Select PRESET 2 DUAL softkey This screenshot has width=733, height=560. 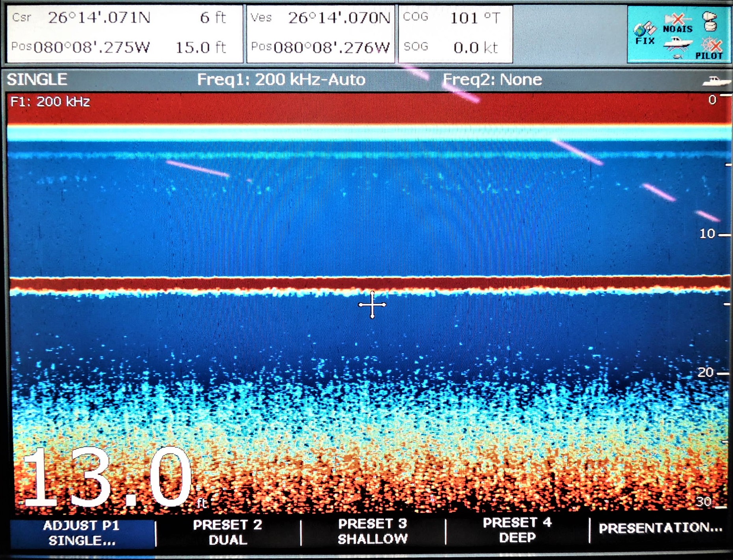pyautogui.click(x=228, y=532)
